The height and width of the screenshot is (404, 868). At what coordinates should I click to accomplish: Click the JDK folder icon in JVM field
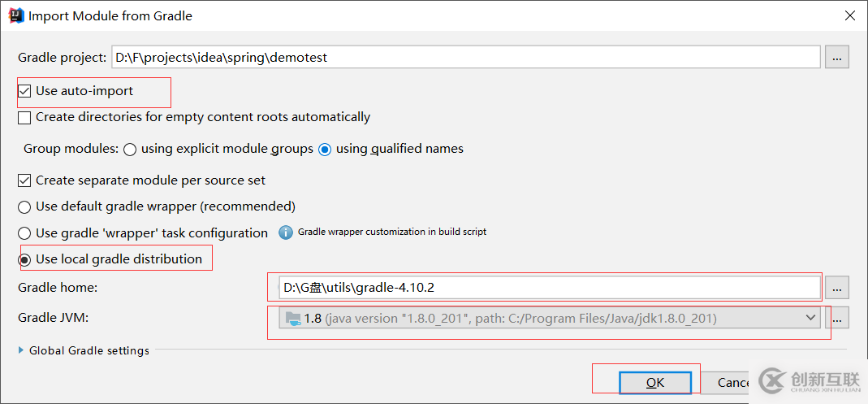coord(291,318)
